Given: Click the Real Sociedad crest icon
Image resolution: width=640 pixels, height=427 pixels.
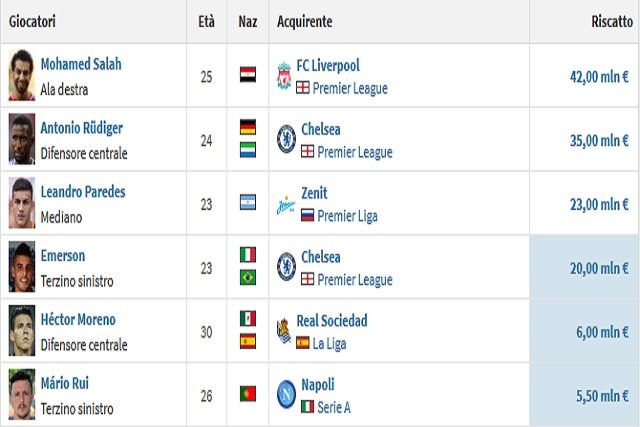Looking at the screenshot, I should (284, 331).
